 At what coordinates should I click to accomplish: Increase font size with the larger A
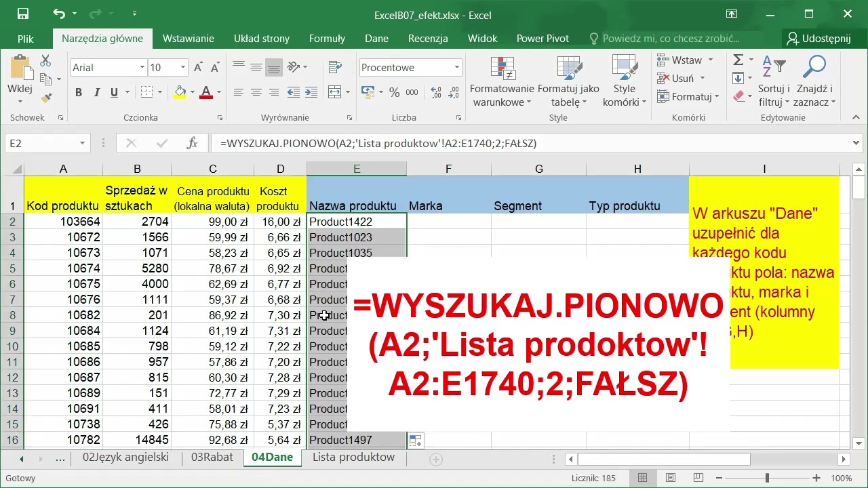198,67
